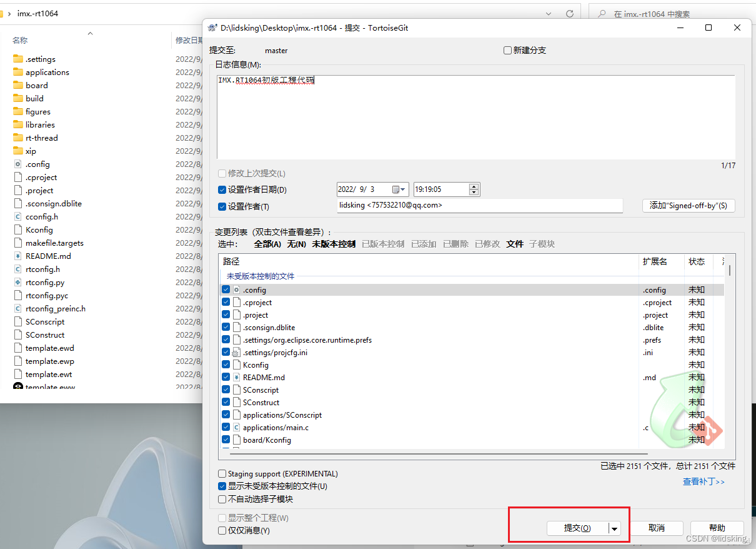This screenshot has height=549, width=756.
Task: Click the .config gear icon in the change list
Action: [237, 290]
